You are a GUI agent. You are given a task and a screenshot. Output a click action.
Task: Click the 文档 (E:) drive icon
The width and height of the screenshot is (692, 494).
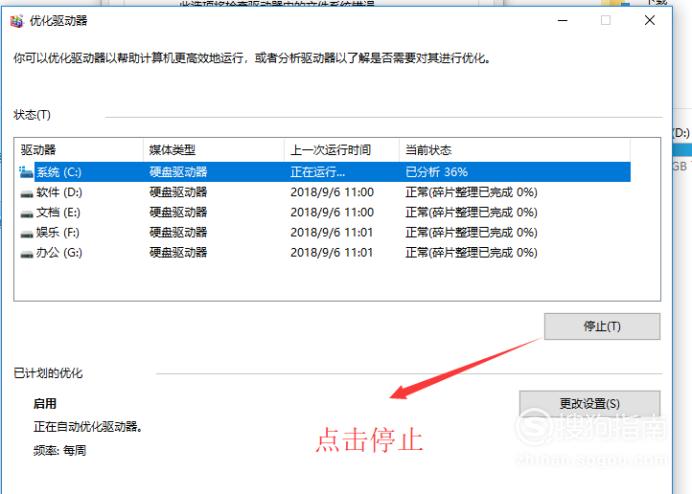[26, 214]
